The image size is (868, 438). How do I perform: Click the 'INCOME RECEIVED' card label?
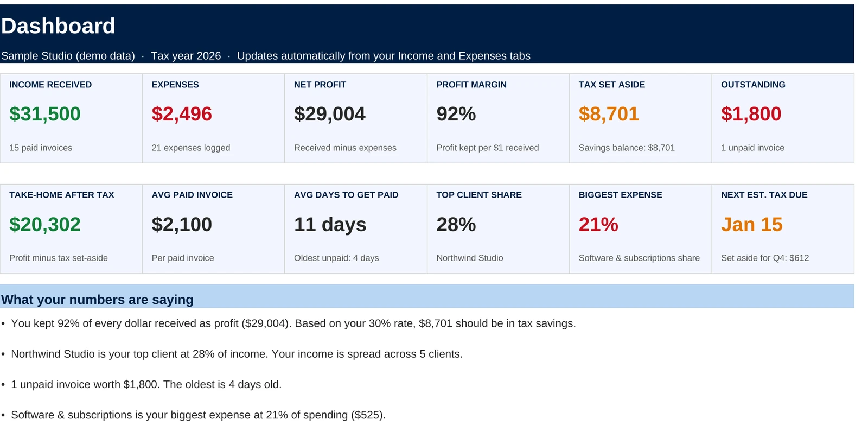coord(50,85)
